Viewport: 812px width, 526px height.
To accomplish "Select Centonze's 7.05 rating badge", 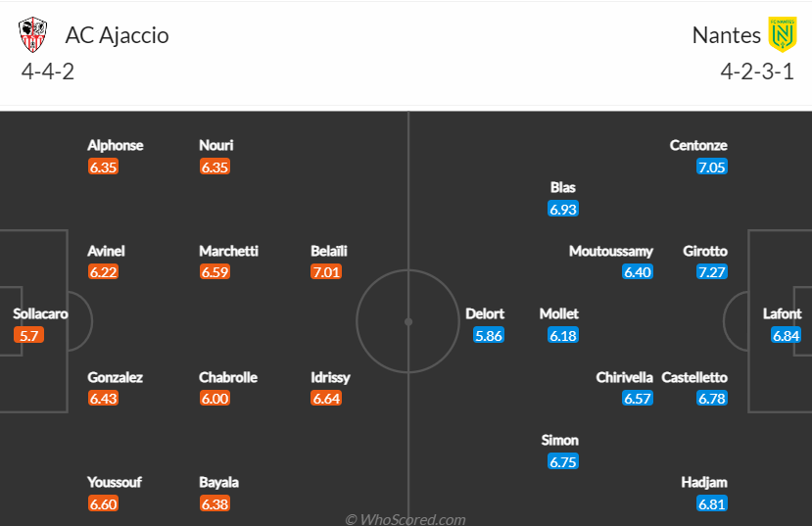I will coord(711,167).
